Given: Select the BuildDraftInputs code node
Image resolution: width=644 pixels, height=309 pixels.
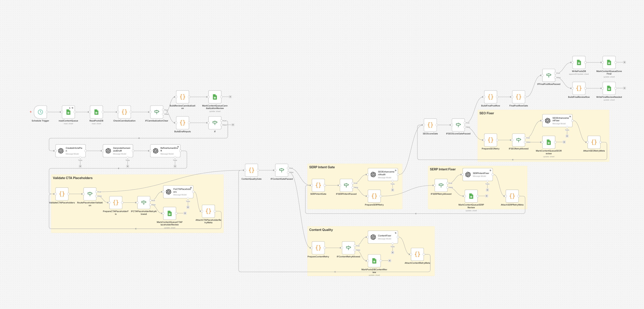Looking at the screenshot, I should coord(182,123).
